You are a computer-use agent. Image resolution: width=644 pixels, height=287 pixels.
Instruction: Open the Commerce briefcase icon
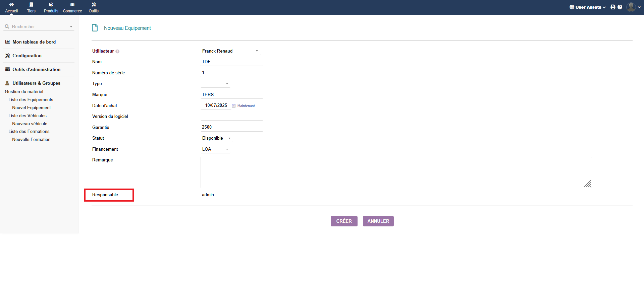[72, 5]
